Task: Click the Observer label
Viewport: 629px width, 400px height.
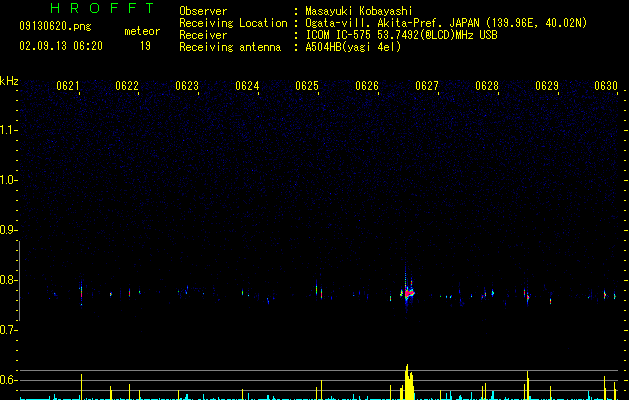Action: 203,11
